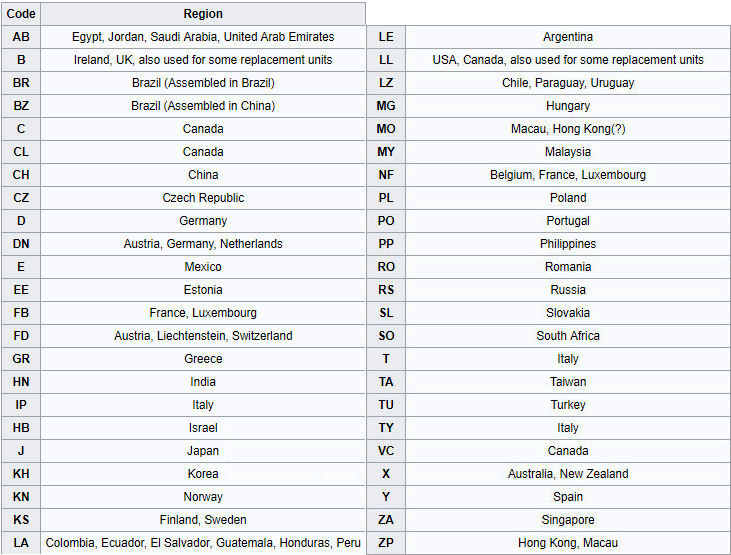Select the LE code cell

386,37
